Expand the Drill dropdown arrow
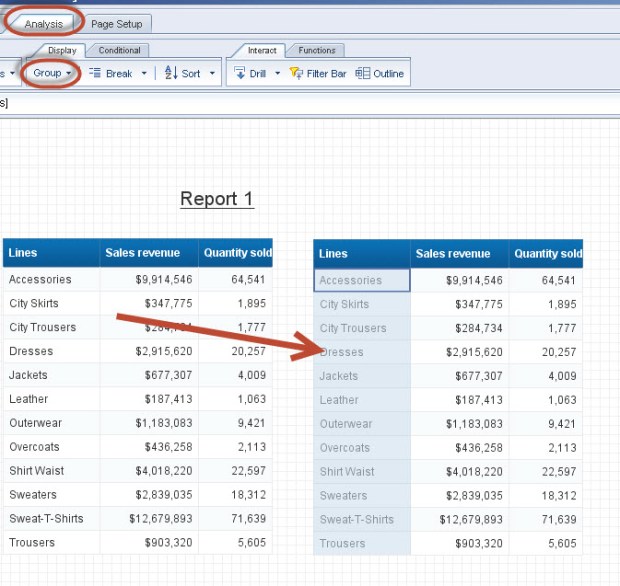This screenshot has height=586, width=620. point(277,73)
